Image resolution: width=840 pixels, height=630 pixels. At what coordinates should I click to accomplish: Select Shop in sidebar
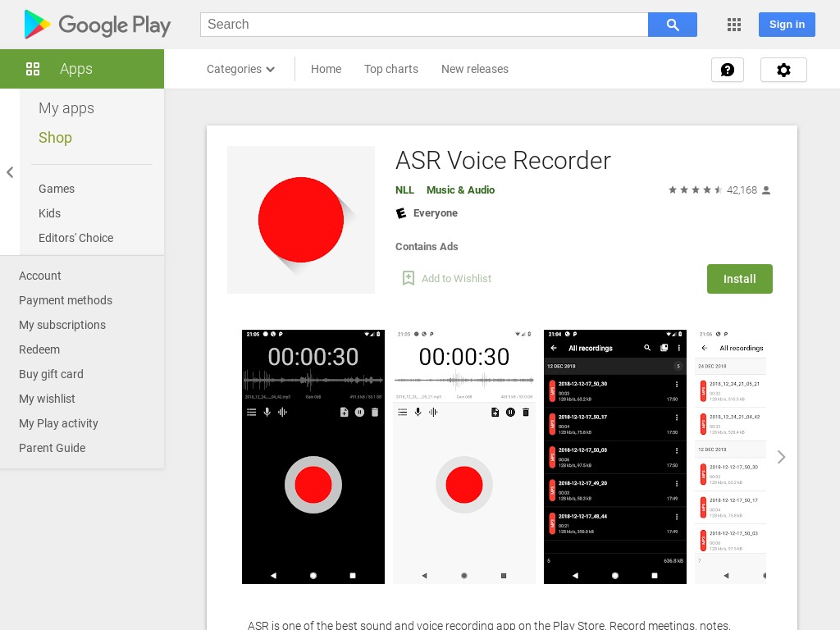55,138
